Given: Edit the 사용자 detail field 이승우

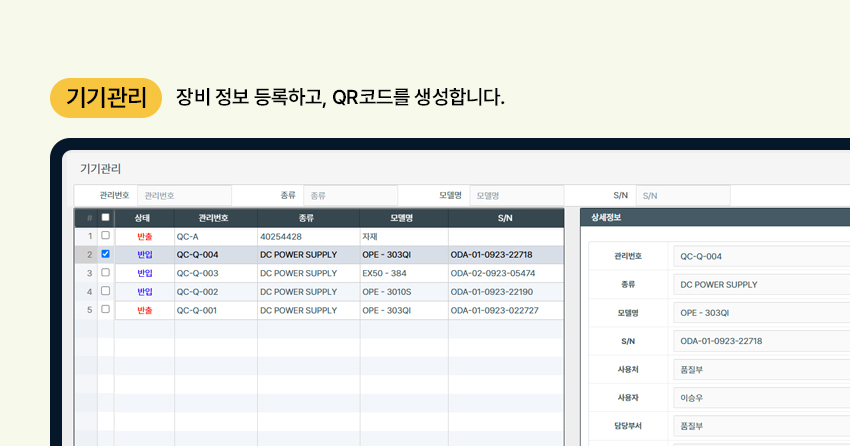Looking at the screenshot, I should 762,398.
